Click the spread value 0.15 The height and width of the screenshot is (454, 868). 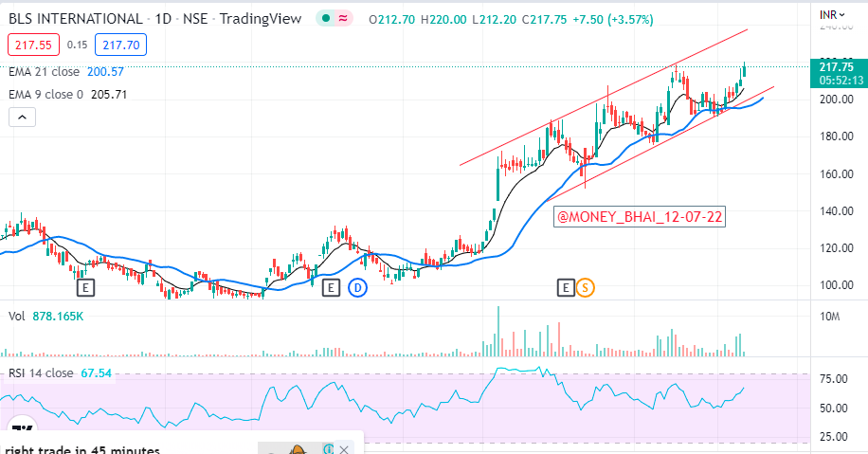coord(77,45)
